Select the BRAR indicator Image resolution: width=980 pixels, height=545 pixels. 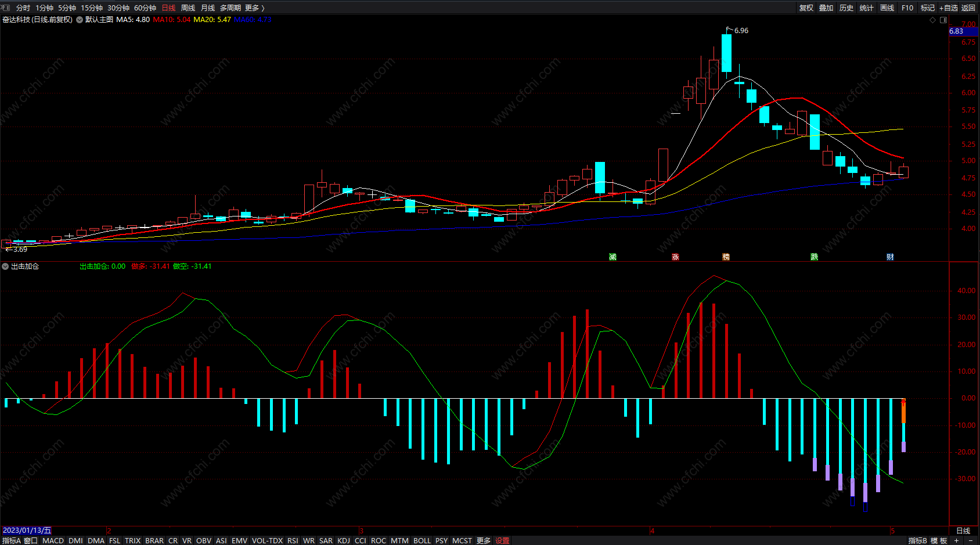pyautogui.click(x=154, y=540)
